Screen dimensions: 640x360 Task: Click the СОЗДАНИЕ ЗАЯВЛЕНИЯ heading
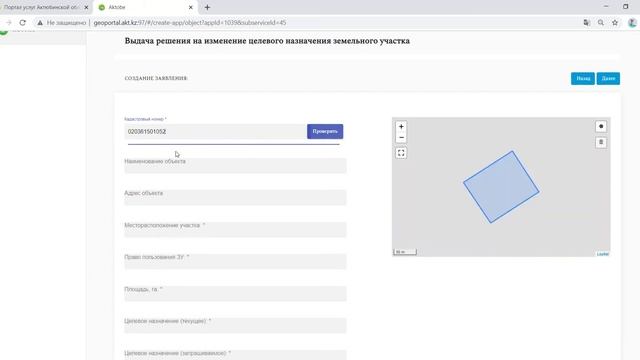pos(156,78)
